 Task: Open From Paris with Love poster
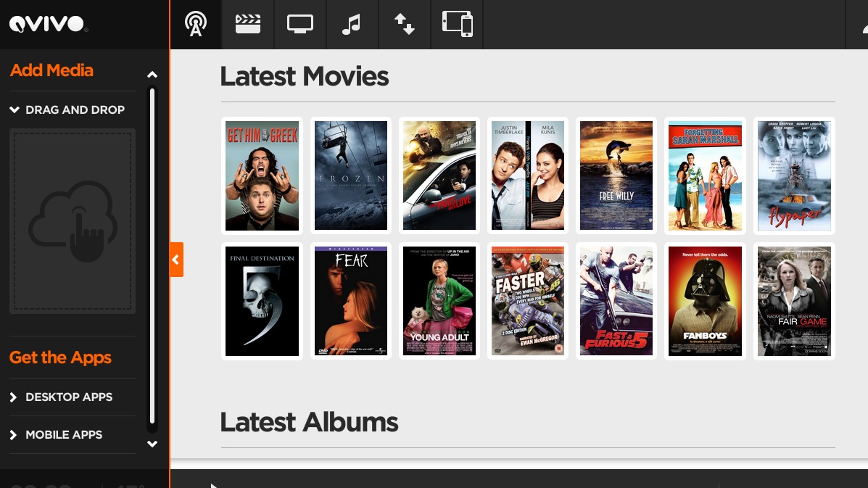[x=439, y=175]
